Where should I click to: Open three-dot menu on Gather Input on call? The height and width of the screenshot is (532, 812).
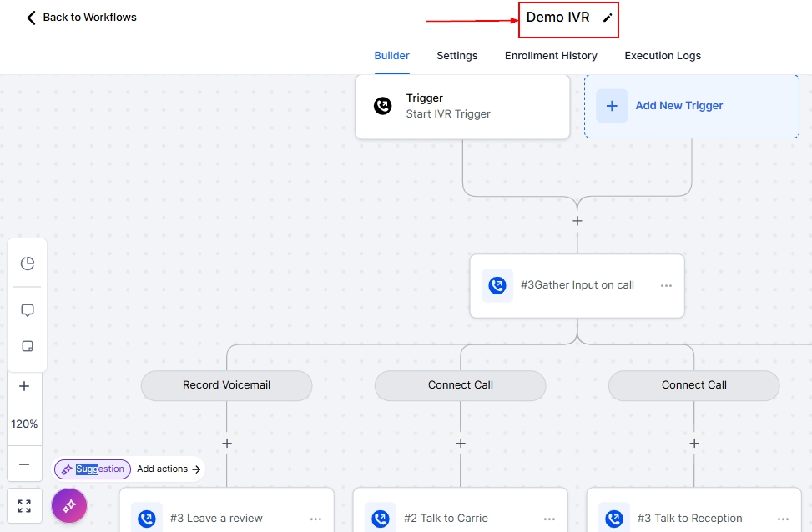click(666, 285)
